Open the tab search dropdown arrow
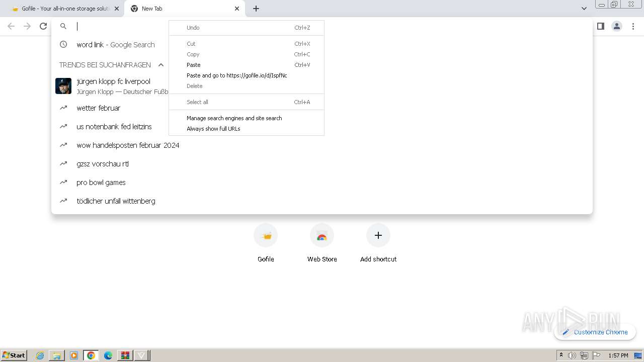Screen dimensions: 644x362 [x=584, y=9]
